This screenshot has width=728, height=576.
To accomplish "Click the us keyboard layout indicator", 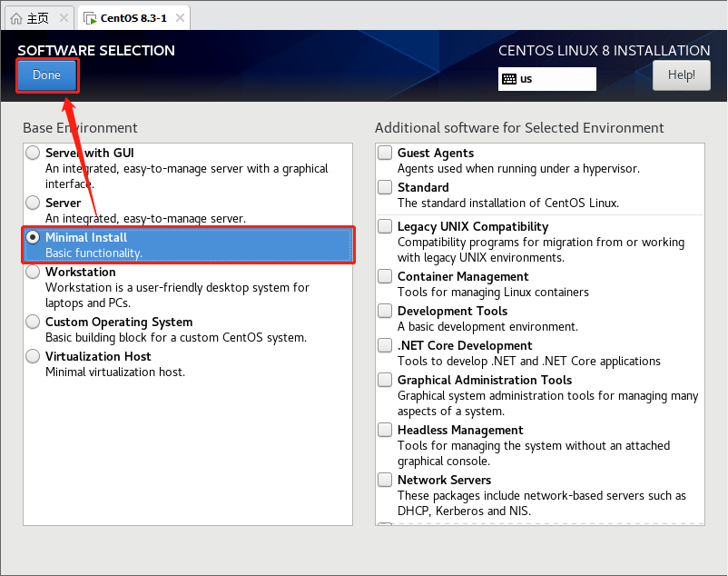I will 547,79.
